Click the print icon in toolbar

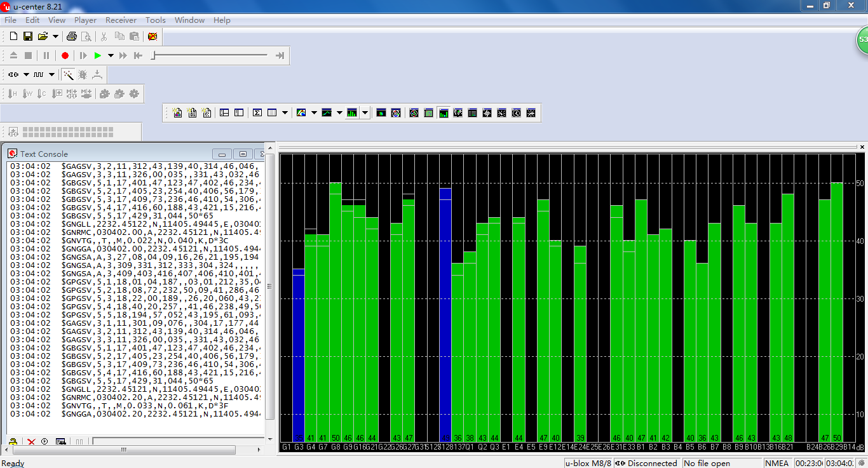(72, 37)
